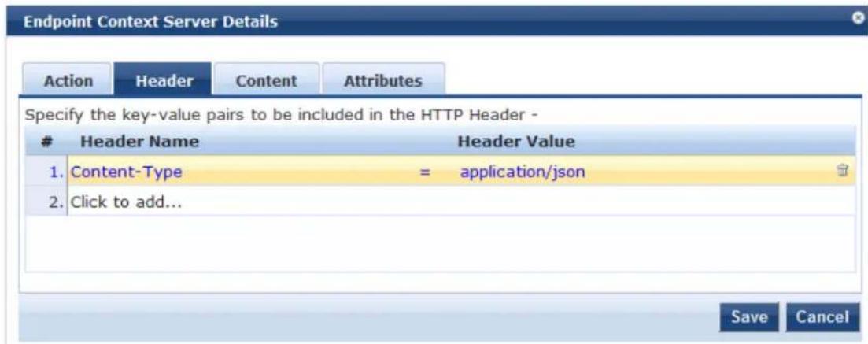Viewport: 868px width, 344px height.
Task: Edit the Content-Type header name
Action: 127,172
